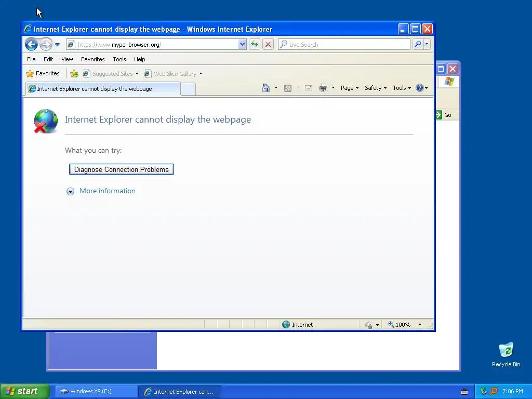The image size is (532, 399).
Task: Click the Protected Mode security icon in status bar
Action: (368, 325)
